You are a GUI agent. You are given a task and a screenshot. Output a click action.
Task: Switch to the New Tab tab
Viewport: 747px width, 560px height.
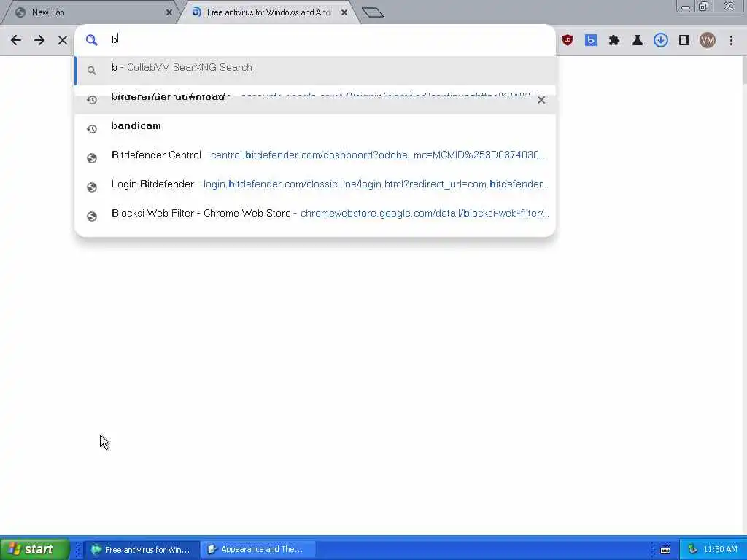pyautogui.click(x=89, y=12)
